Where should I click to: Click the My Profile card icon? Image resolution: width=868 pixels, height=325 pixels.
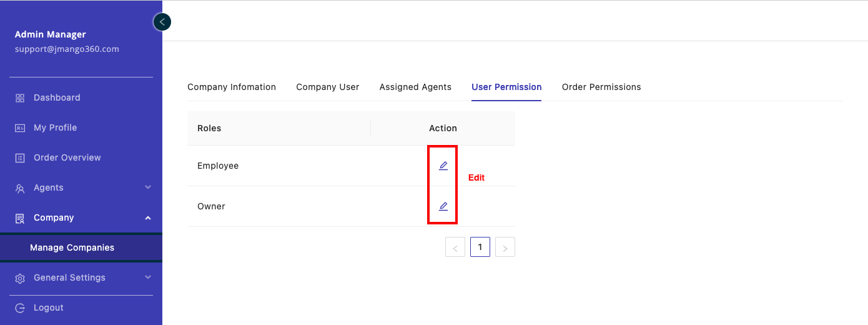[x=20, y=128]
